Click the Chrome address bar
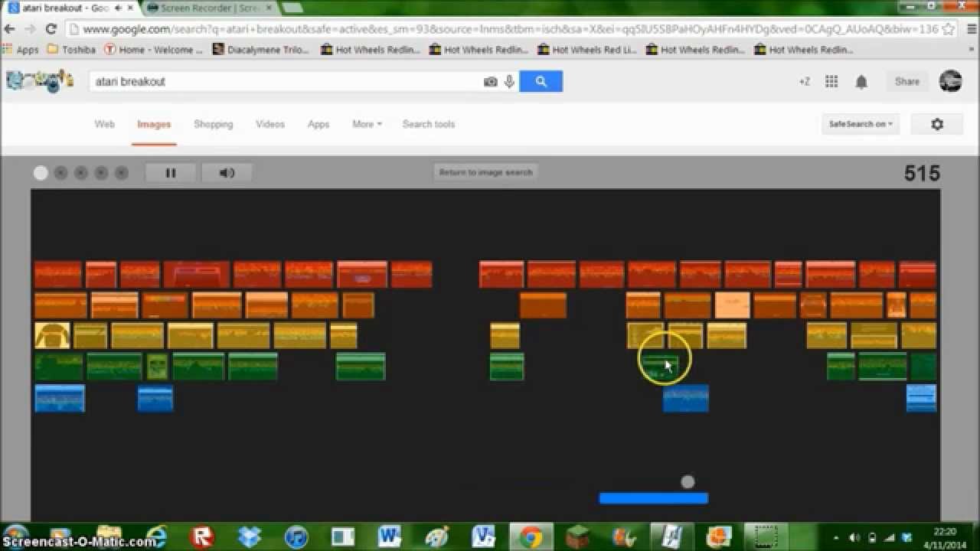Screen dimensions: 980x551 509,29
